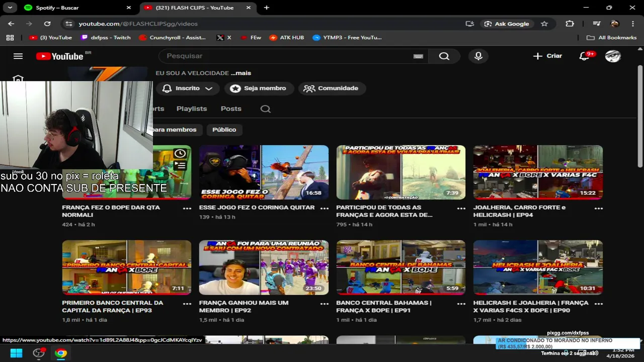Open Chrome three-dot menu
This screenshot has width=644, height=362.
point(632,24)
